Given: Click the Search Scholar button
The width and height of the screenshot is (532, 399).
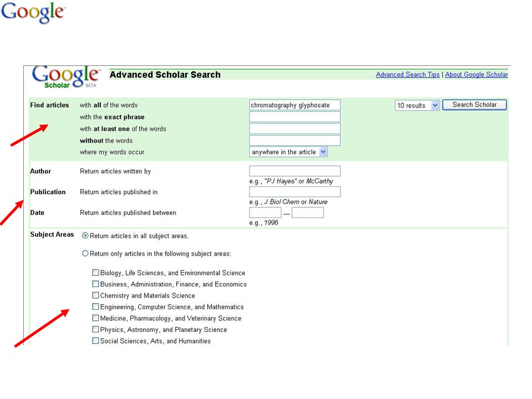Looking at the screenshot, I should (474, 105).
